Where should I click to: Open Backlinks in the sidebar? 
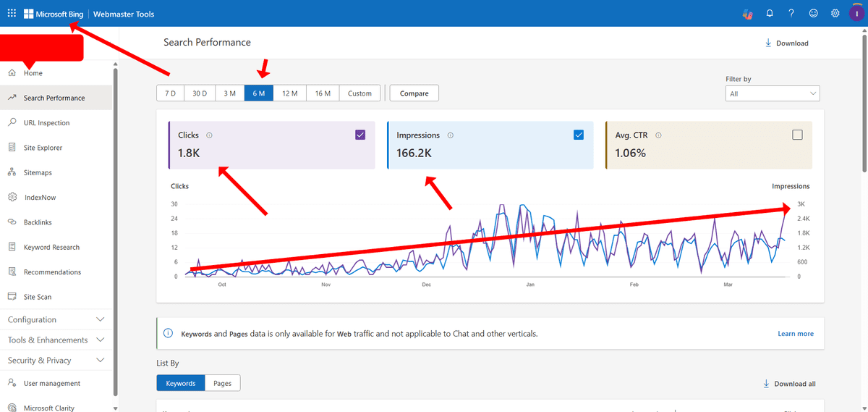(38, 222)
